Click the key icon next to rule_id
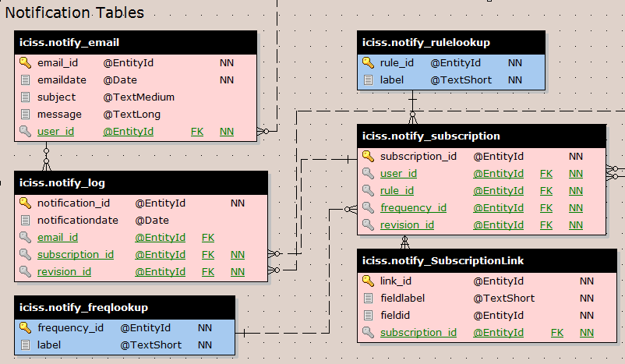The height and width of the screenshot is (364, 625). (368, 62)
